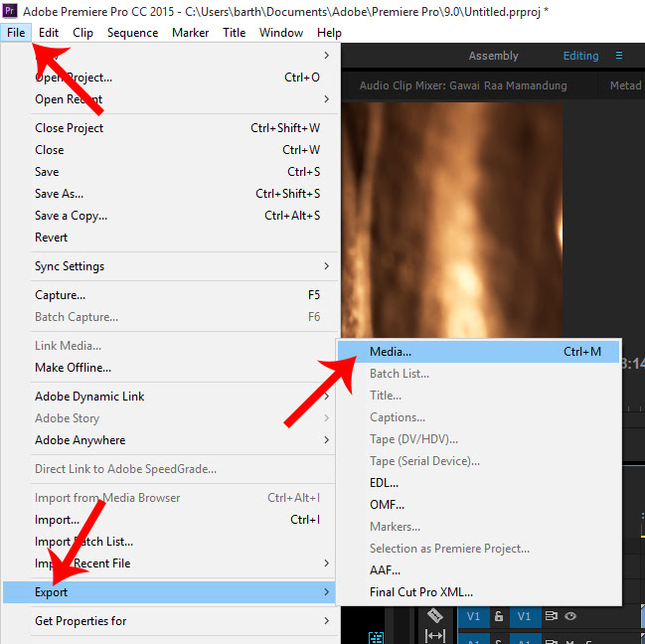Toggle track lock on video track V1

coord(499,616)
